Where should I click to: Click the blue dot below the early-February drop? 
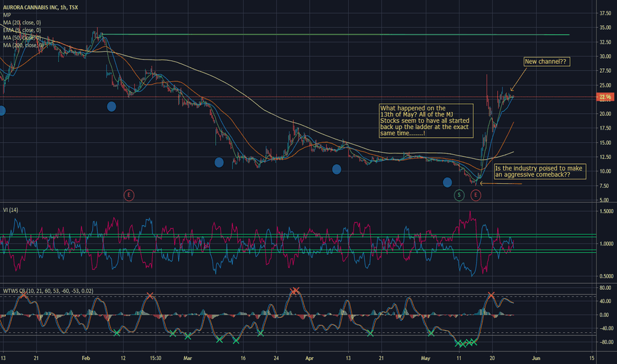pyautogui.click(x=111, y=107)
